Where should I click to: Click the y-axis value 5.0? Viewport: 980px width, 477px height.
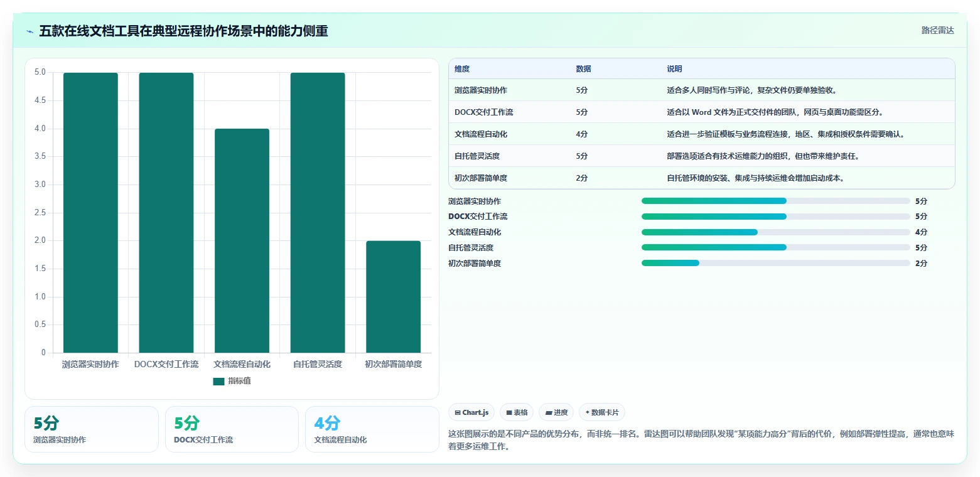(x=40, y=72)
